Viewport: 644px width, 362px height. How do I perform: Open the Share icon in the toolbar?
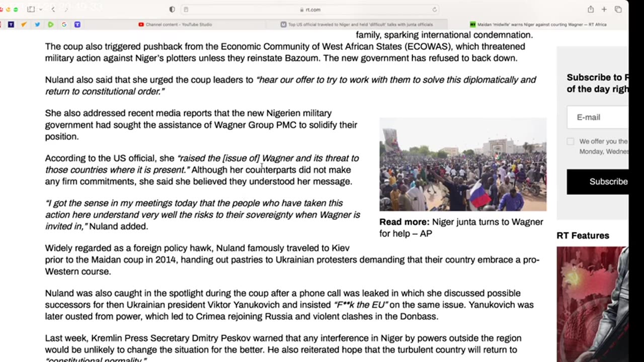591,10
